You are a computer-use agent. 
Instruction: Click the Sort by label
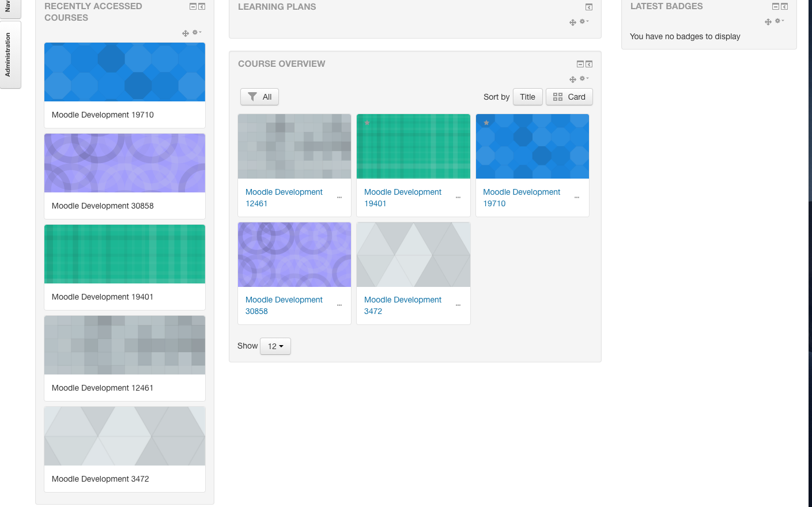click(497, 97)
